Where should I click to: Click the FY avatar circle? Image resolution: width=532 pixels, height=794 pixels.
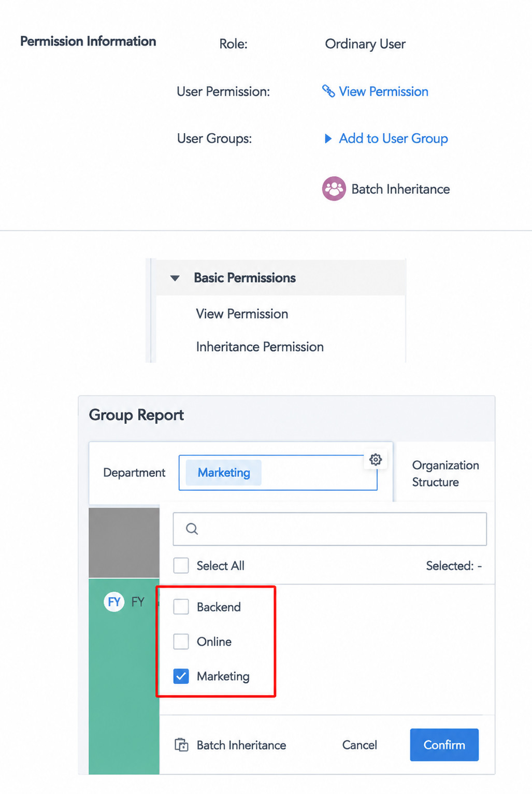[x=114, y=602]
